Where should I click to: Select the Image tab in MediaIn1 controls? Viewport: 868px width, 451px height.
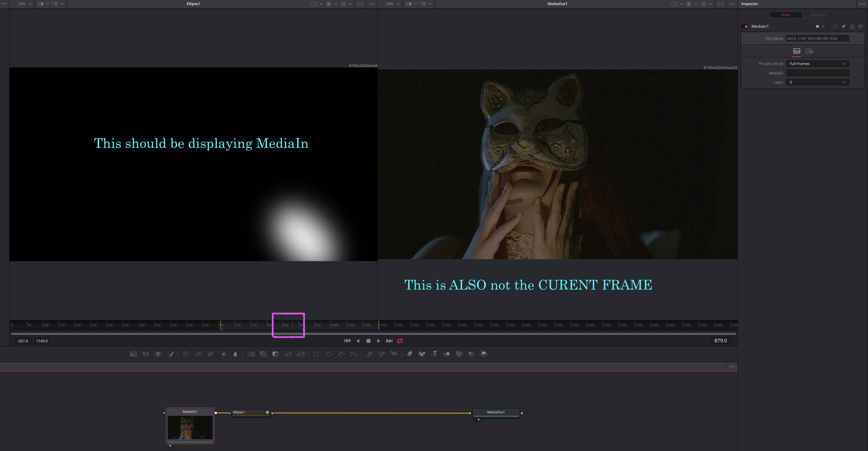point(797,51)
